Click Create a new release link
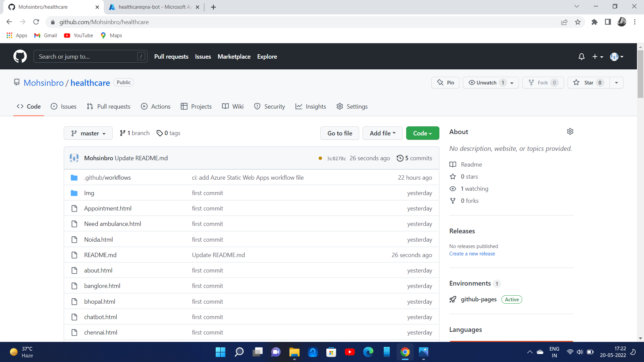The height and width of the screenshot is (362, 644). pyautogui.click(x=472, y=254)
